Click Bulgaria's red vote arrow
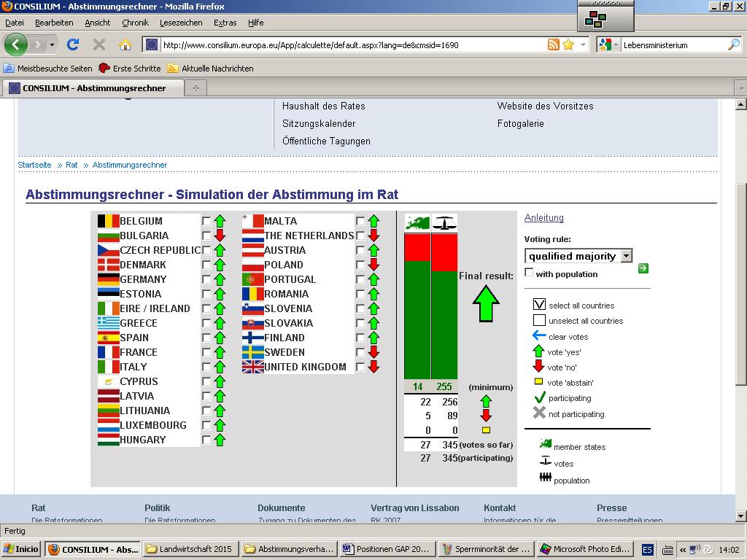Viewport: 747px width, 560px height. coord(220,236)
